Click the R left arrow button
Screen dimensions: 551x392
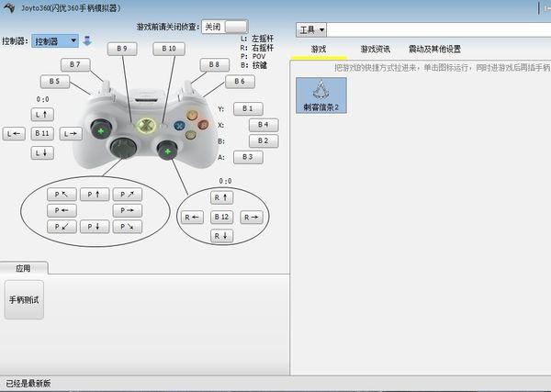pos(192,218)
